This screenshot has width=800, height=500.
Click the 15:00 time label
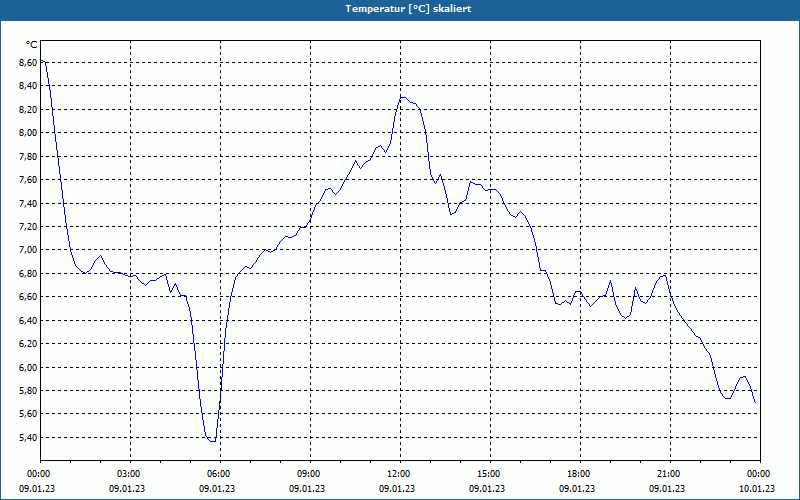490,474
